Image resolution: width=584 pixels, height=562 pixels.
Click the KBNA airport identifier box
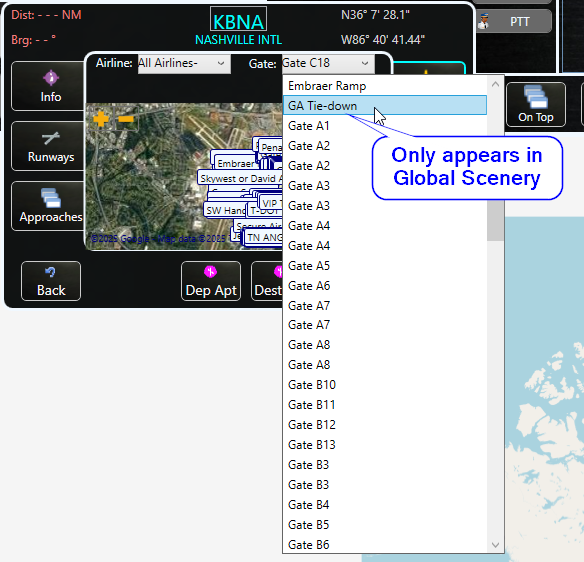click(238, 19)
